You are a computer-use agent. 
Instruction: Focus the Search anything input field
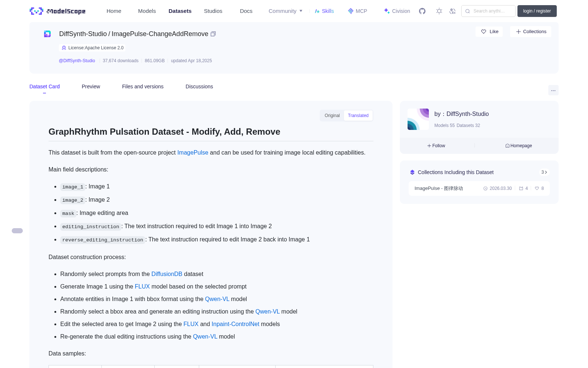tap(488, 11)
